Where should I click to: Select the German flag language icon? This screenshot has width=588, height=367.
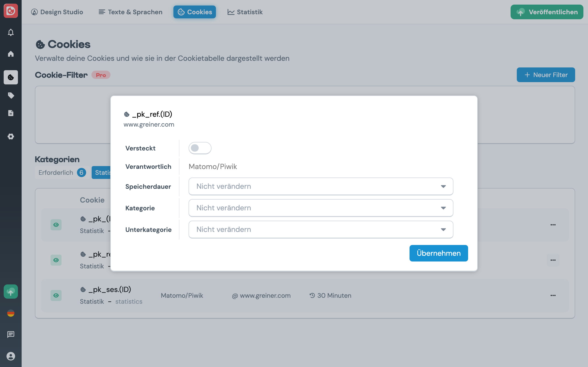click(x=11, y=313)
